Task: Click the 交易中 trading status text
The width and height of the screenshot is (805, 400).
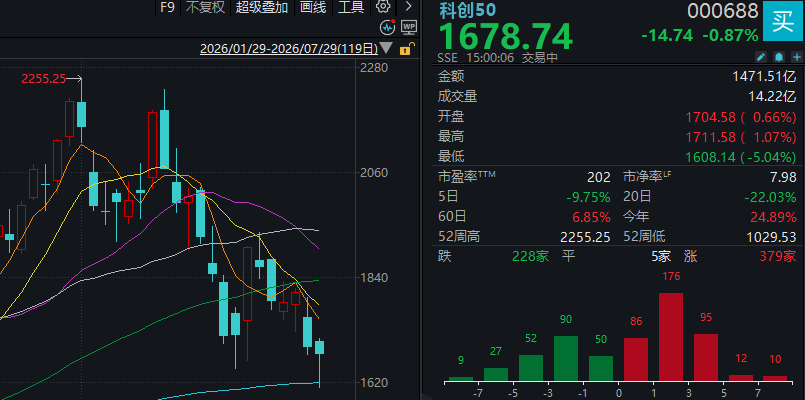Action: click(x=540, y=58)
